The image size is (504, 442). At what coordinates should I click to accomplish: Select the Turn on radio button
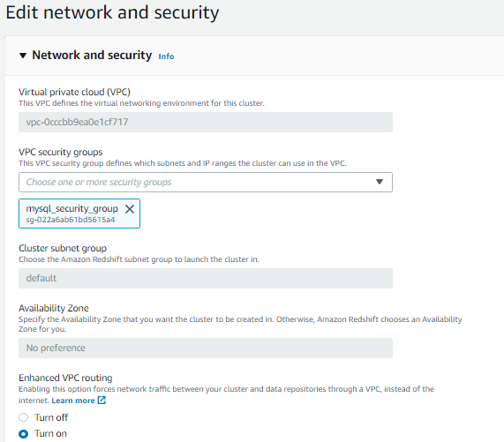(24, 434)
